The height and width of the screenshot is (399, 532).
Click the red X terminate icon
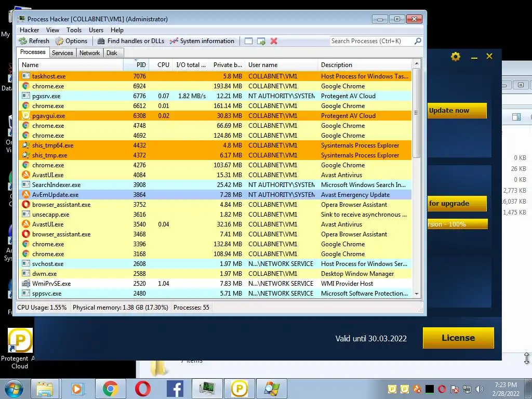click(274, 41)
